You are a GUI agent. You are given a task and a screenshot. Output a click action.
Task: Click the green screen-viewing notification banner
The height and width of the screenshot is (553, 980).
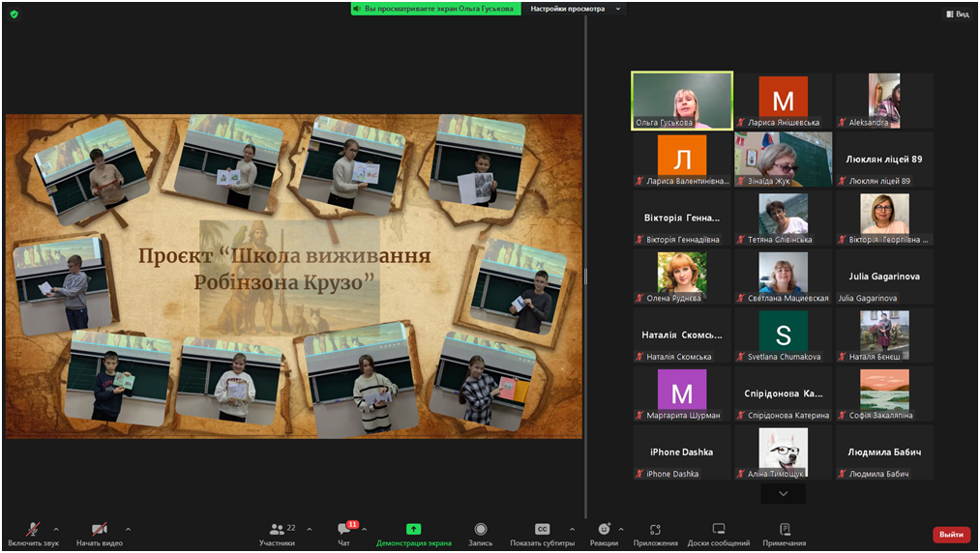pos(436,9)
